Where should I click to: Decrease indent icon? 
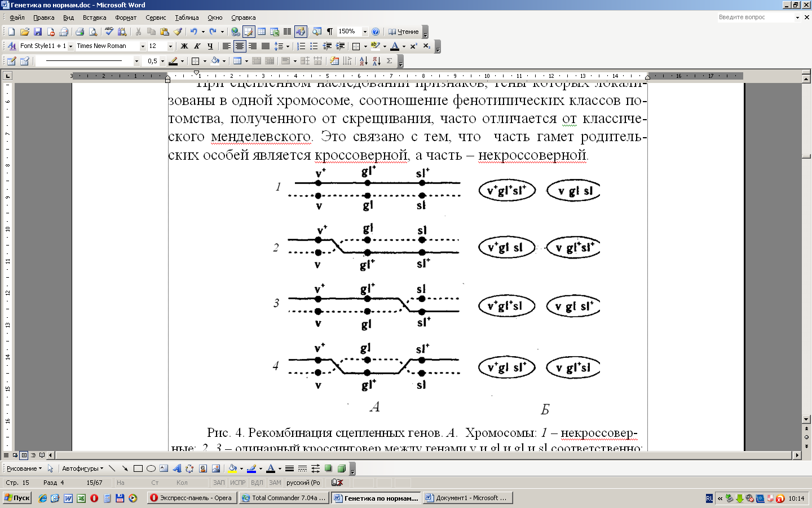coord(327,46)
